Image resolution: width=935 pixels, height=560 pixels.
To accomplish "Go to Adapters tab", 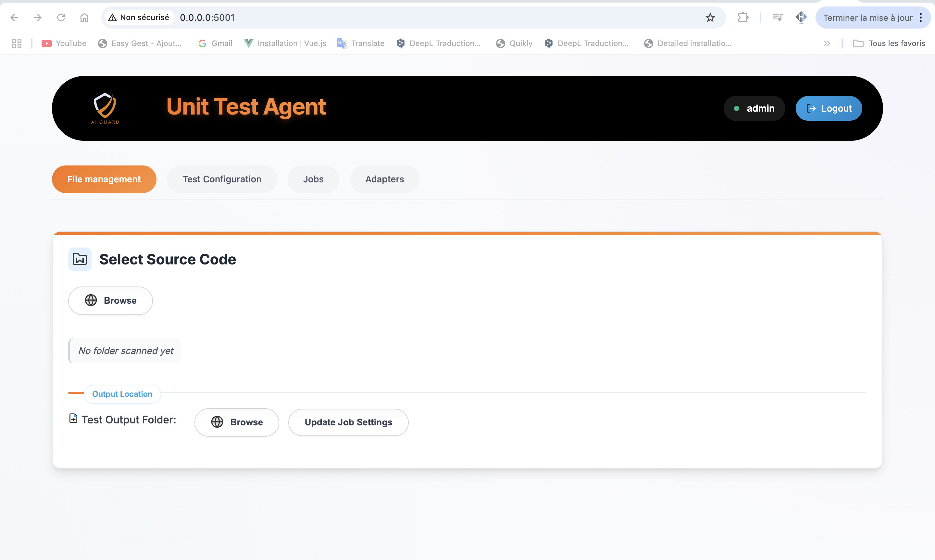I will [384, 179].
